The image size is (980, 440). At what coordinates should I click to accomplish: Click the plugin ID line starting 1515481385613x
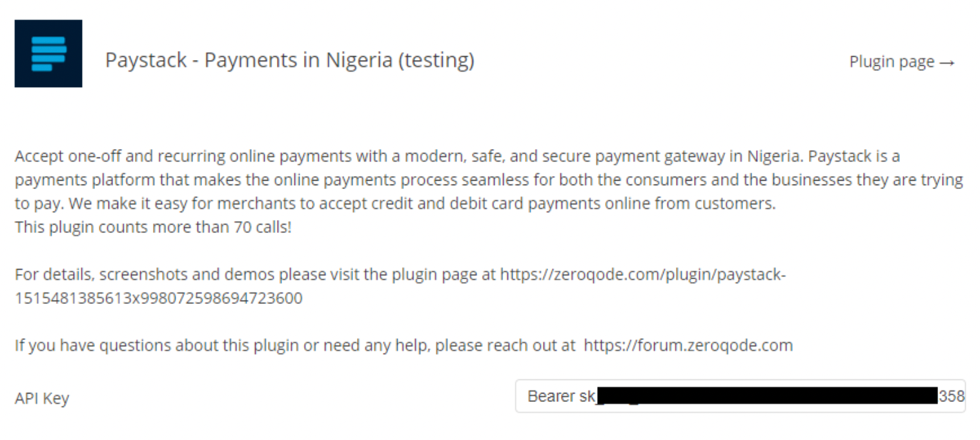159,298
